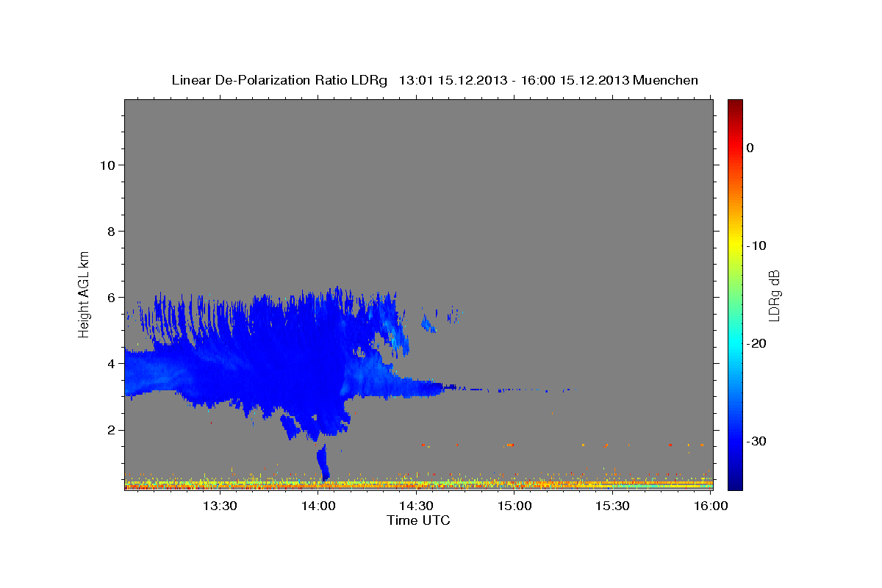The height and width of the screenshot is (588, 882).
Task: Click the height tick label '8'
Action: coord(110,231)
